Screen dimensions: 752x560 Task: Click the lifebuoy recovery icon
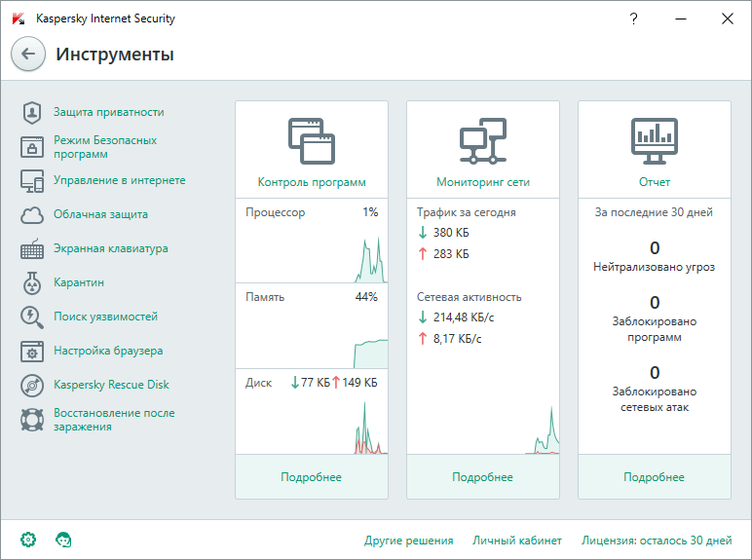pos(32,420)
